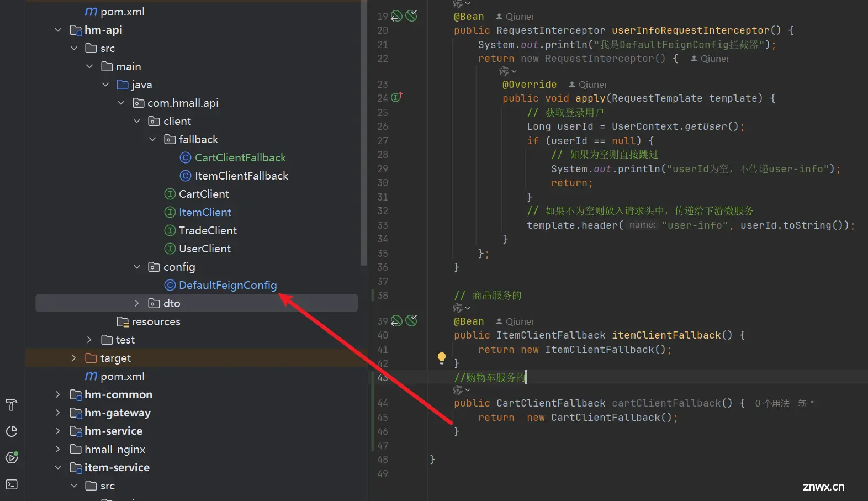Click the 'name:' parameter hint on line 33
The width and height of the screenshot is (868, 501).
click(x=642, y=225)
